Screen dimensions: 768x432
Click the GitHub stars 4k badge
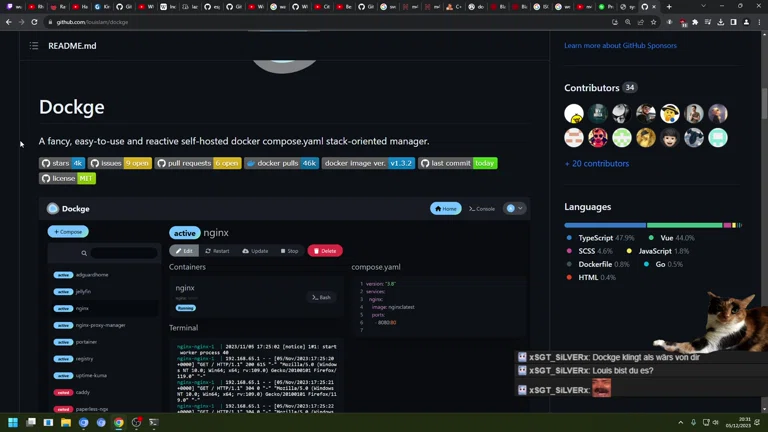(61, 163)
